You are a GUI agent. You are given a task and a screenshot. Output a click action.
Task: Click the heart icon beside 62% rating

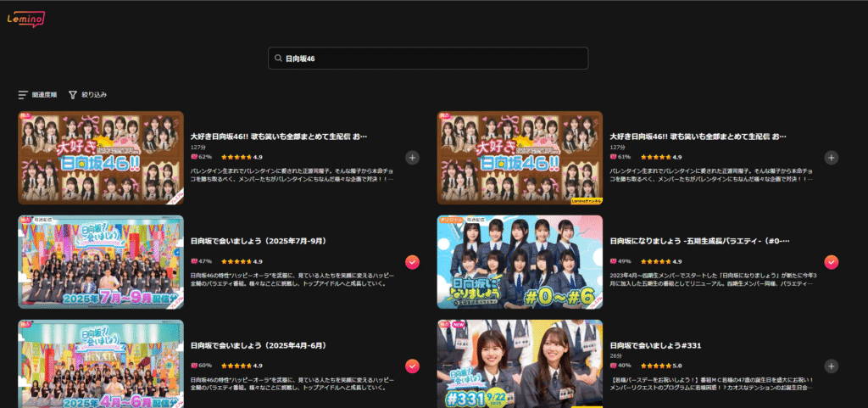pos(193,157)
